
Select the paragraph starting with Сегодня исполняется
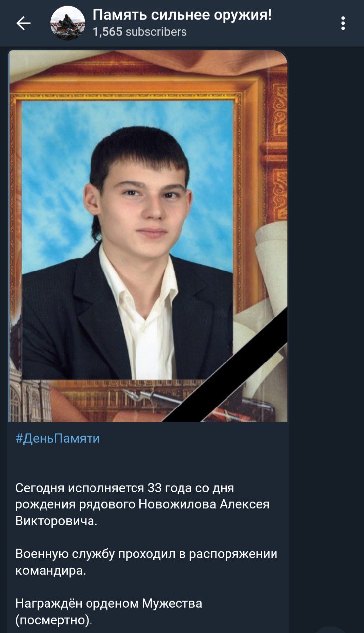pyautogui.click(x=142, y=504)
